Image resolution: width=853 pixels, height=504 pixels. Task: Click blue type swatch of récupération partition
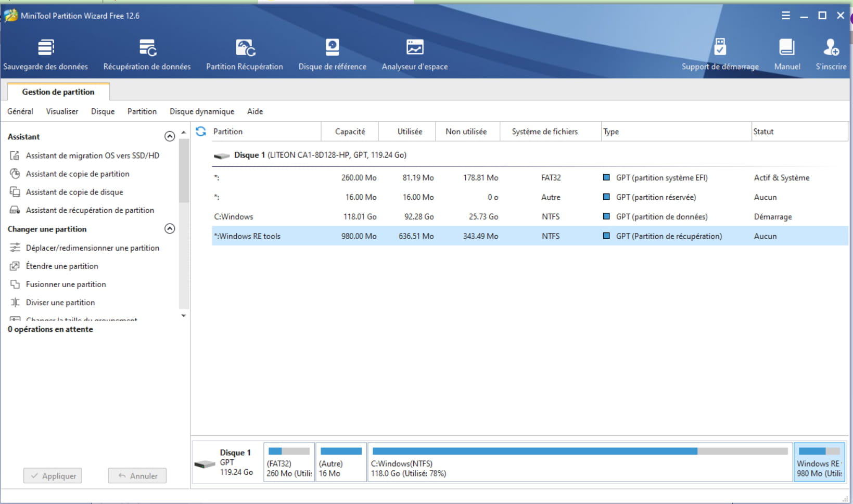click(606, 236)
